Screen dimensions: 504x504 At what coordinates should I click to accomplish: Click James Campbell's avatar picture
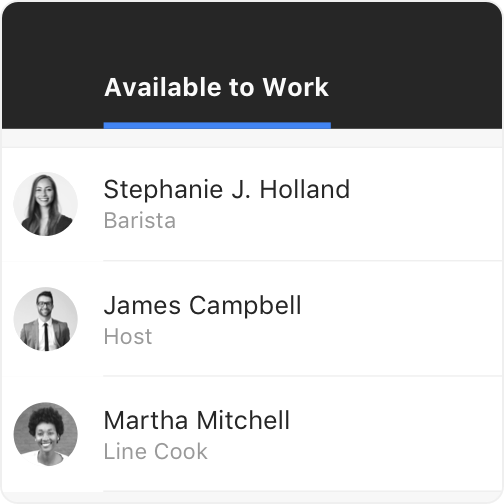45,319
